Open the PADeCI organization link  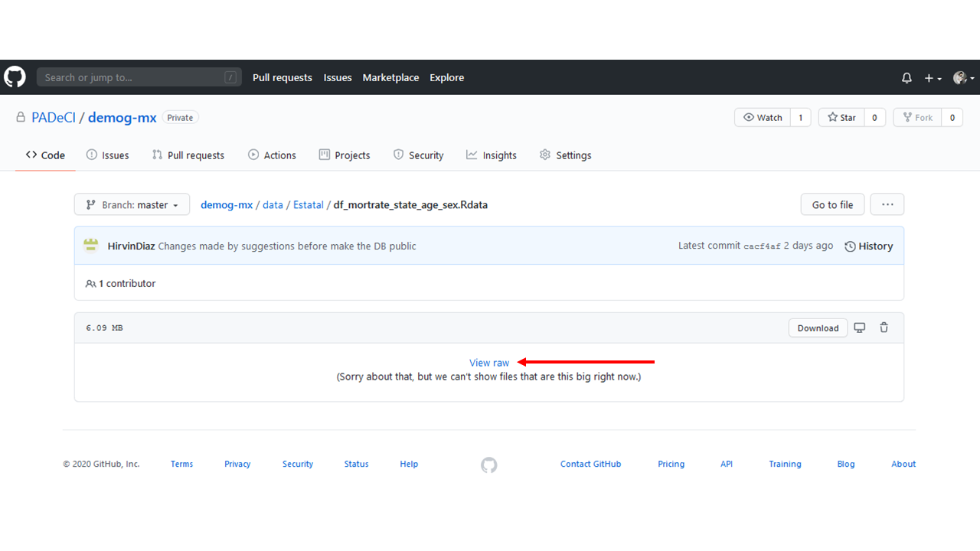pyautogui.click(x=53, y=117)
